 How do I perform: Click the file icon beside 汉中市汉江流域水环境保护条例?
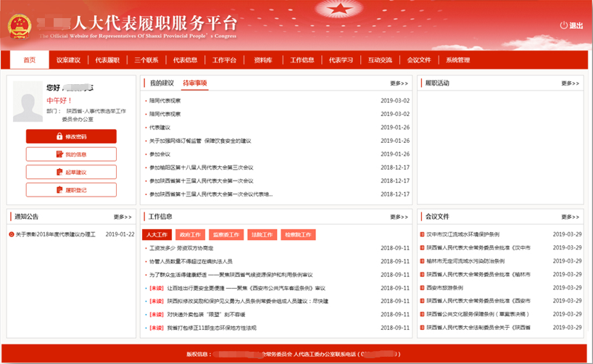(423, 234)
